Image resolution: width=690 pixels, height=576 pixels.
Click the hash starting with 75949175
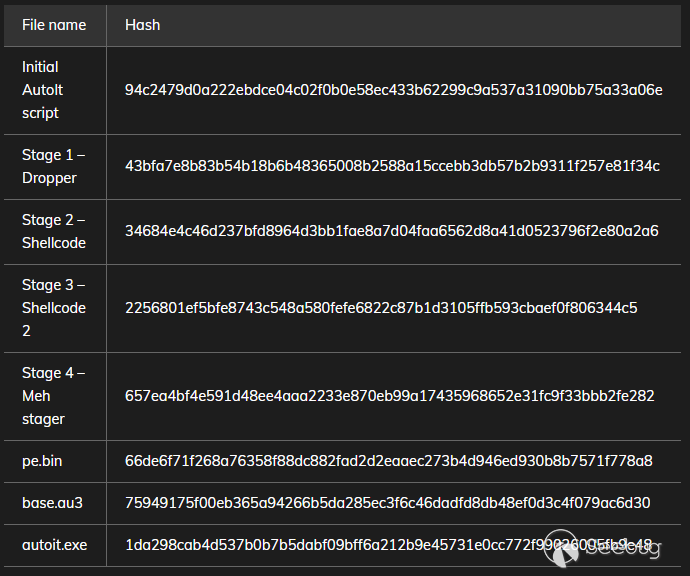tap(387, 503)
